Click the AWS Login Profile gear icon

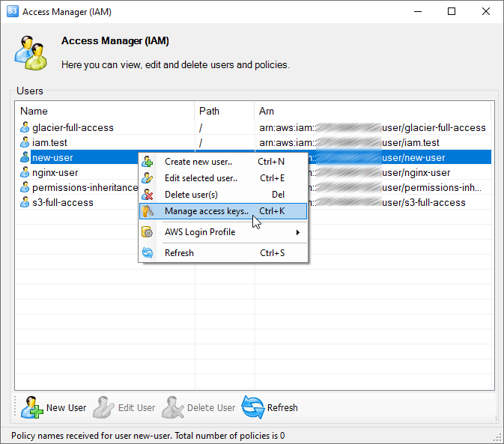pyautogui.click(x=148, y=232)
